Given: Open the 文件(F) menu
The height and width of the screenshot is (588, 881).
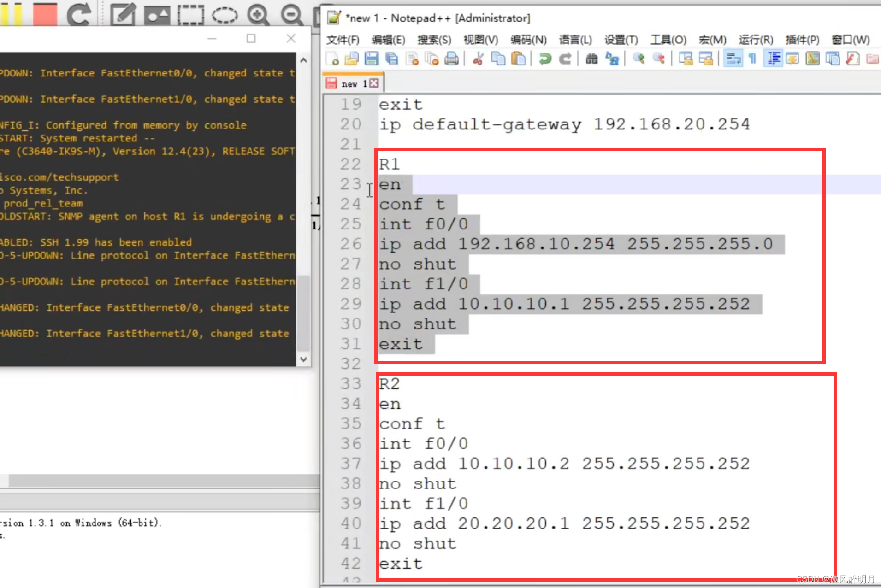Looking at the screenshot, I should pos(343,40).
